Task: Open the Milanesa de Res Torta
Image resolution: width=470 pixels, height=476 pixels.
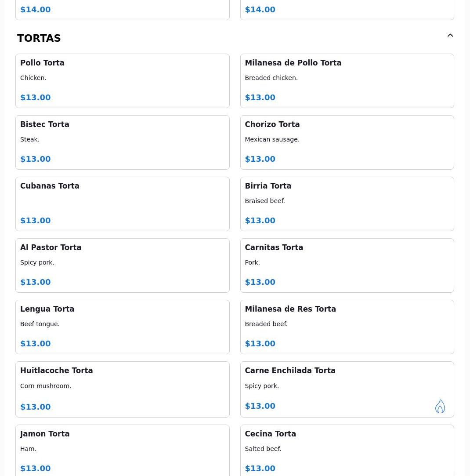Action: click(347, 327)
